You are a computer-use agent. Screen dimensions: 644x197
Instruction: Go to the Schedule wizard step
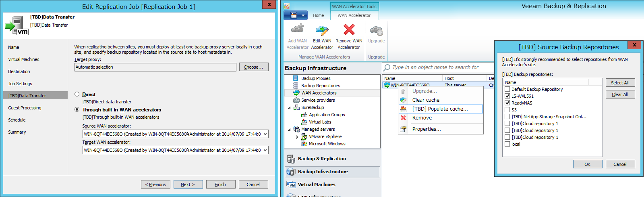coord(17,120)
